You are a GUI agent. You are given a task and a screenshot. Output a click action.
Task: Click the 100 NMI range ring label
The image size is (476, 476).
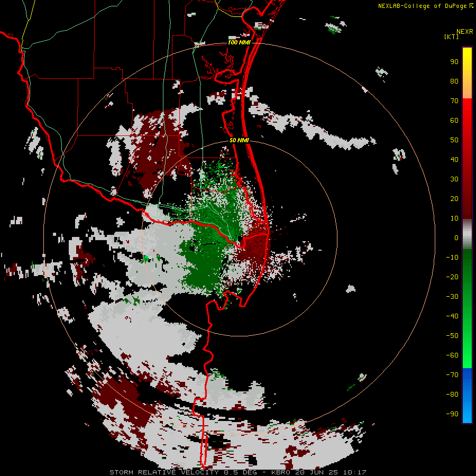point(239,42)
